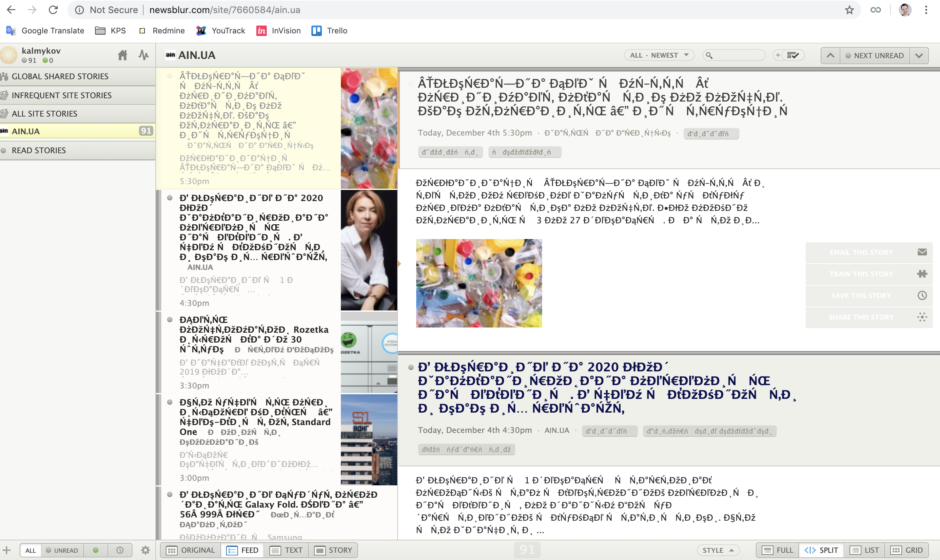The width and height of the screenshot is (940, 560).
Task: Click browser back arrow
Action: [x=11, y=10]
